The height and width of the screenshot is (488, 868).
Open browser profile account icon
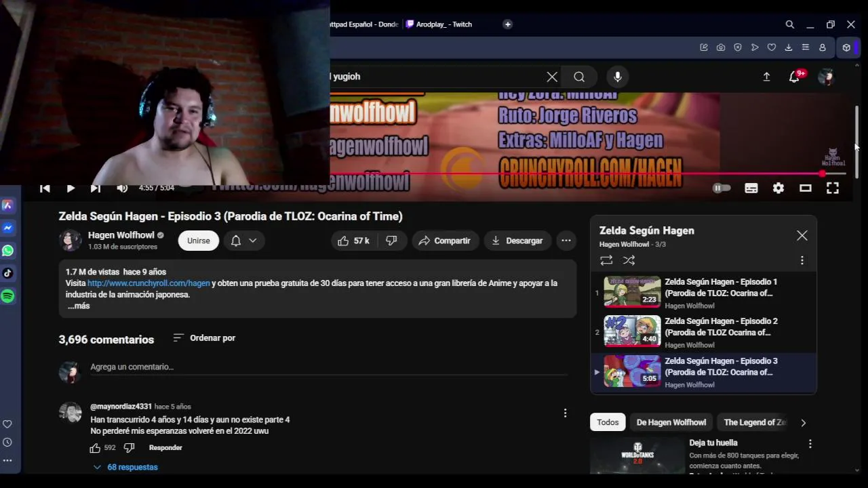coord(823,47)
